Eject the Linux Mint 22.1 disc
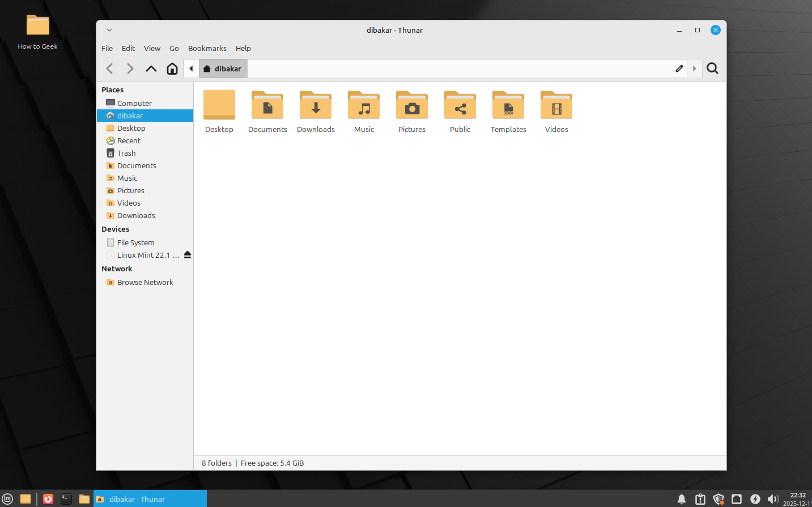 point(187,255)
